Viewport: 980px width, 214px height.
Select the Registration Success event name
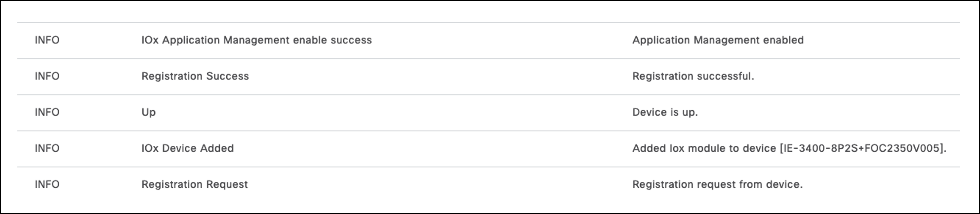(x=195, y=76)
